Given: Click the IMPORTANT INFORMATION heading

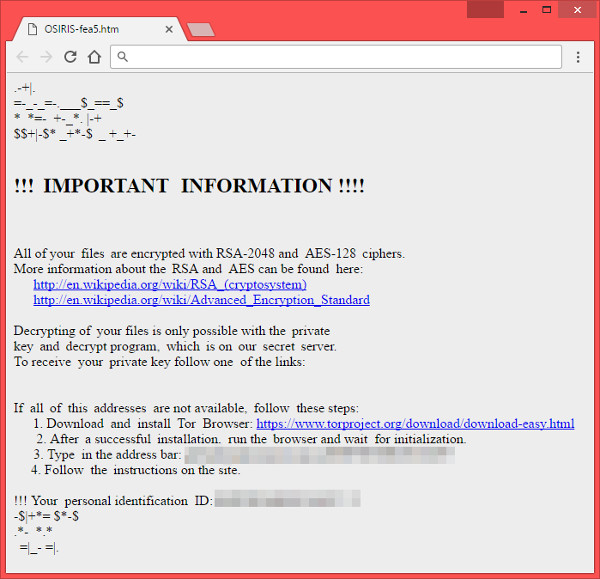Looking at the screenshot, I should tap(189, 186).
